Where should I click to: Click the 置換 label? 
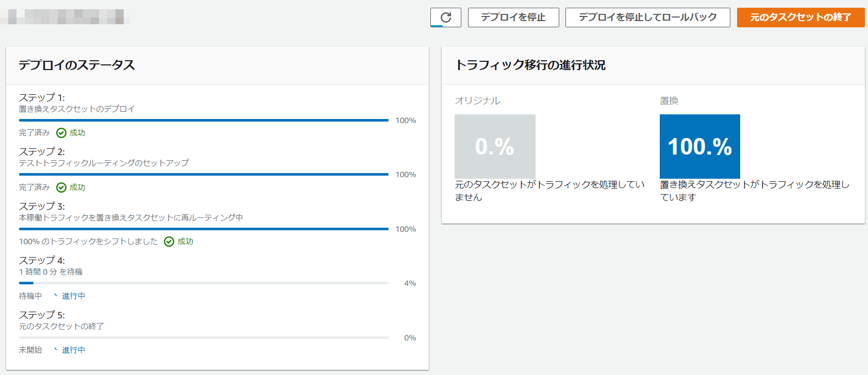669,101
